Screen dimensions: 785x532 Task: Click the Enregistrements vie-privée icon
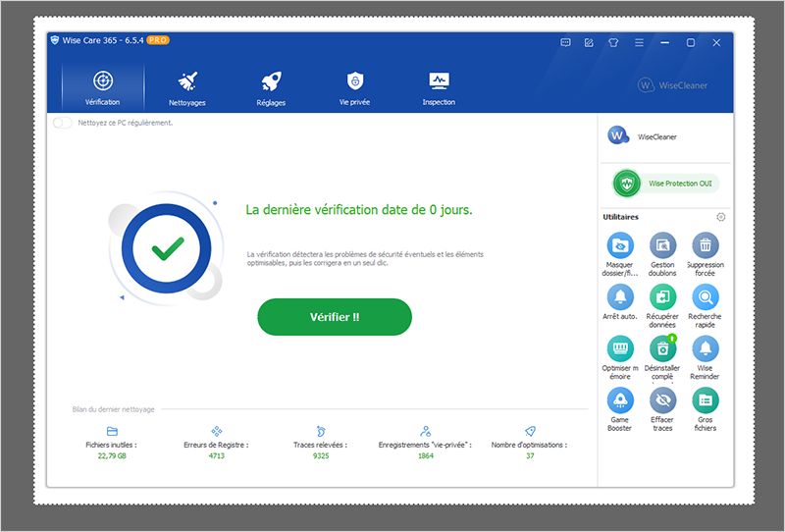coord(426,431)
